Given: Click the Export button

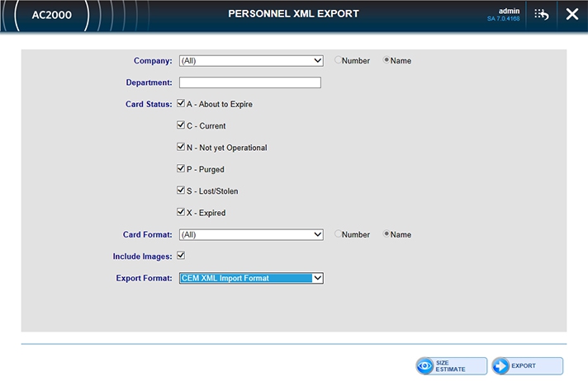Looking at the screenshot, I should 528,365.
